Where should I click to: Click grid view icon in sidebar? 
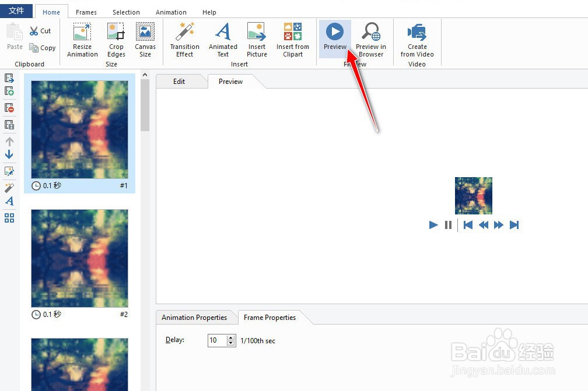pyautogui.click(x=9, y=218)
